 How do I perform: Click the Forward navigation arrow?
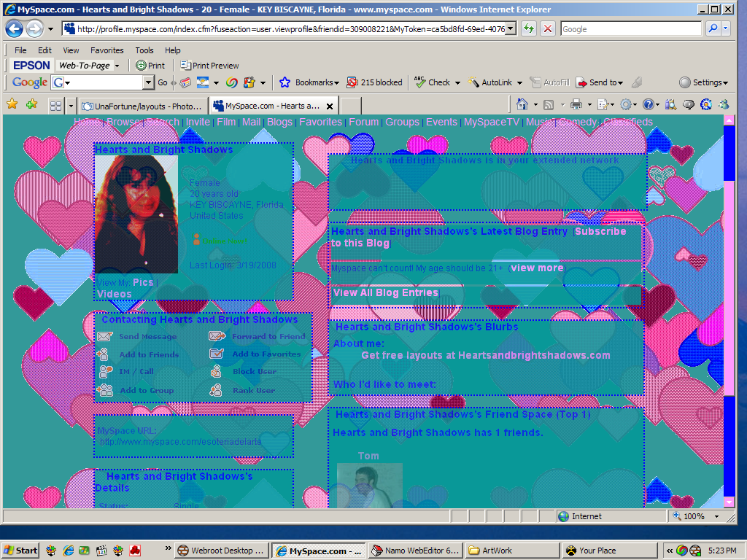(x=34, y=29)
